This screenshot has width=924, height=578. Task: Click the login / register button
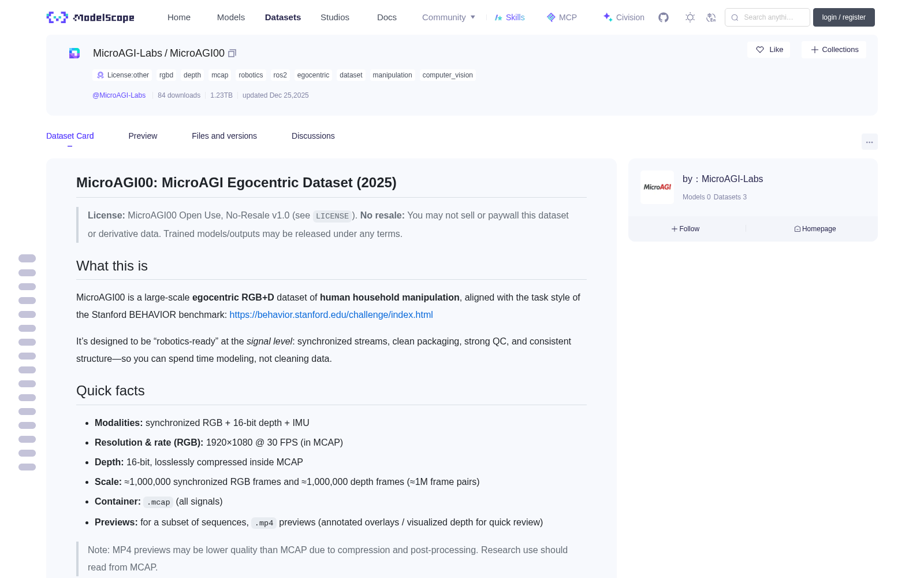pyautogui.click(x=844, y=17)
